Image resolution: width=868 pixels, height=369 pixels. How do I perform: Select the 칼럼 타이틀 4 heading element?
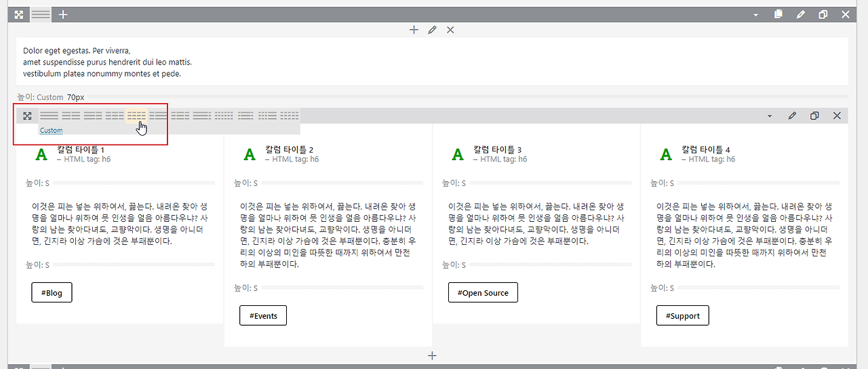tap(705, 149)
